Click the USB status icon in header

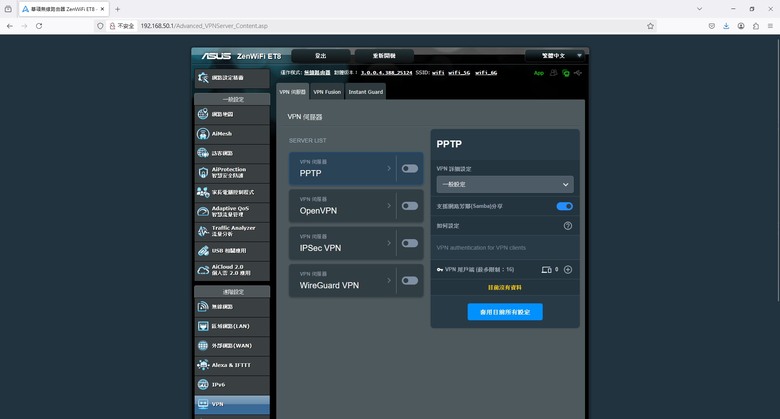point(578,73)
